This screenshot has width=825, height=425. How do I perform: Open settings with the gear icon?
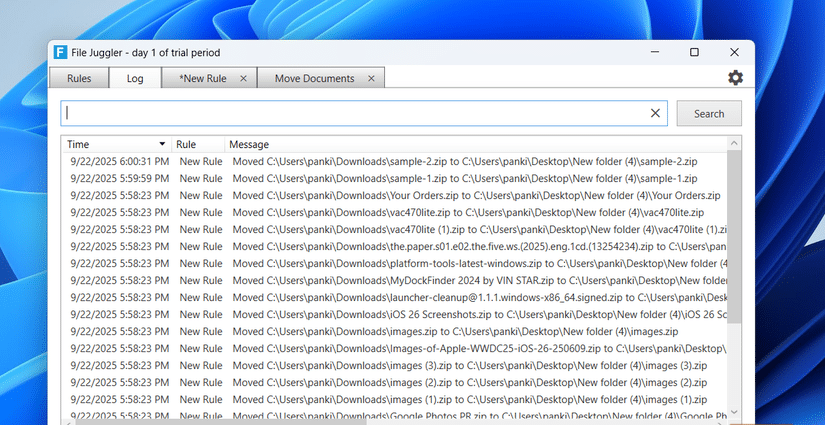pyautogui.click(x=735, y=78)
